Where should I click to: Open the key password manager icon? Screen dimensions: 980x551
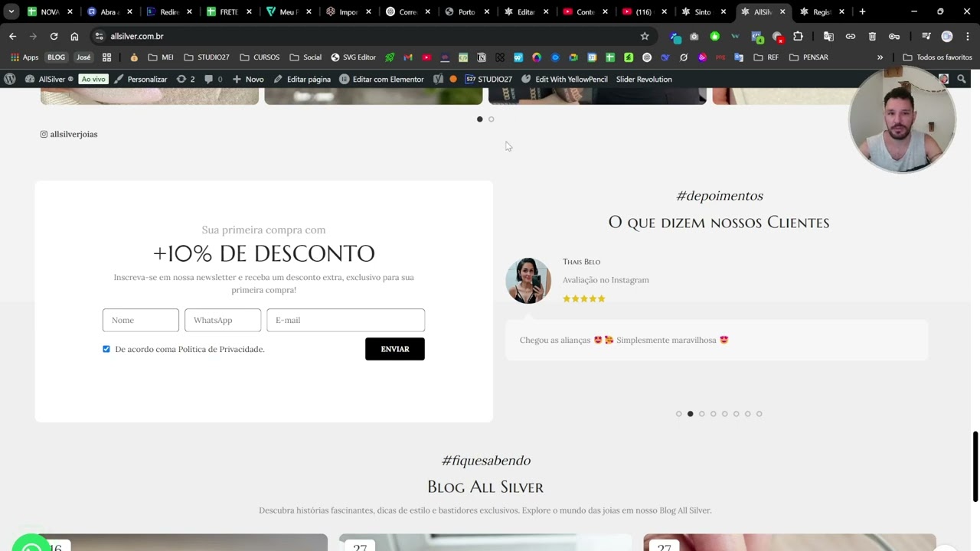pyautogui.click(x=894, y=36)
